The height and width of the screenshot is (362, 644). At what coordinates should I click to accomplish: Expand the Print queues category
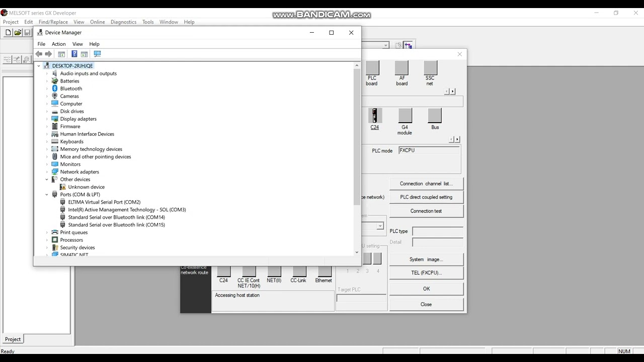click(47, 232)
